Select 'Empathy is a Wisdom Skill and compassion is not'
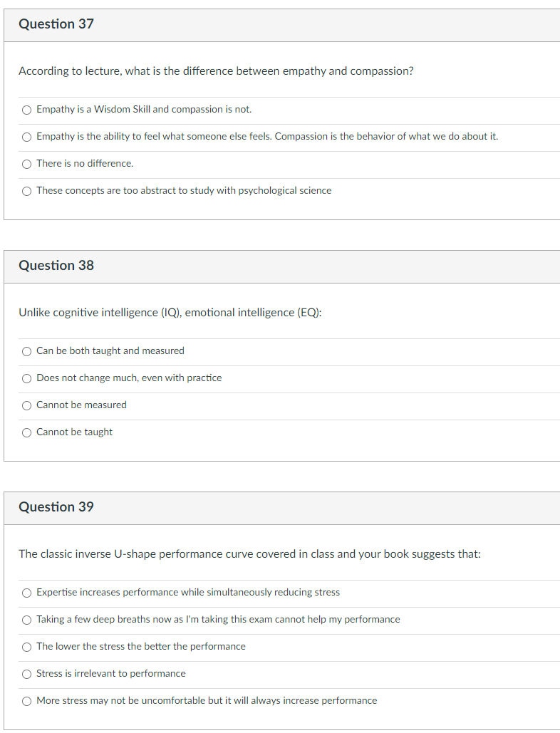560x733 pixels. (x=26, y=110)
